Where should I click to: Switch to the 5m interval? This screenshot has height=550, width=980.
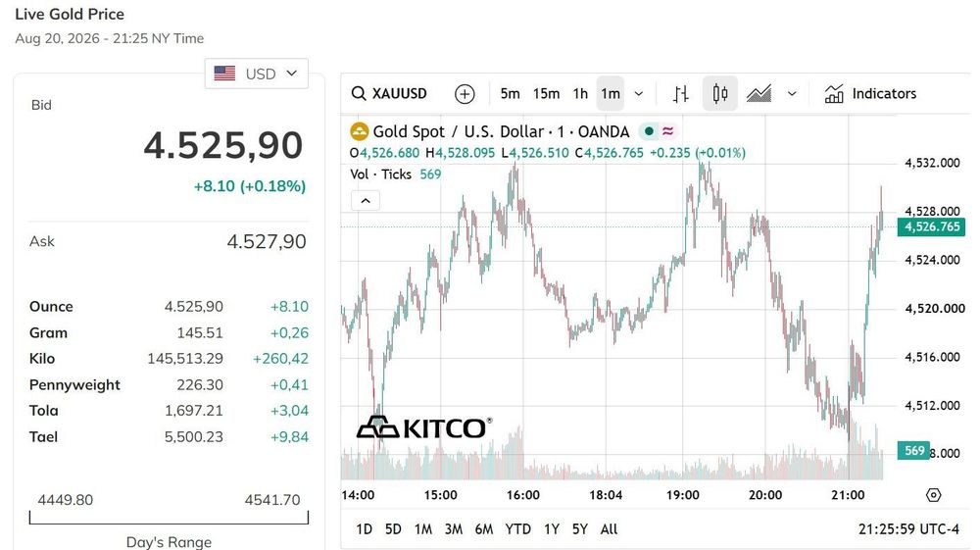pos(510,94)
